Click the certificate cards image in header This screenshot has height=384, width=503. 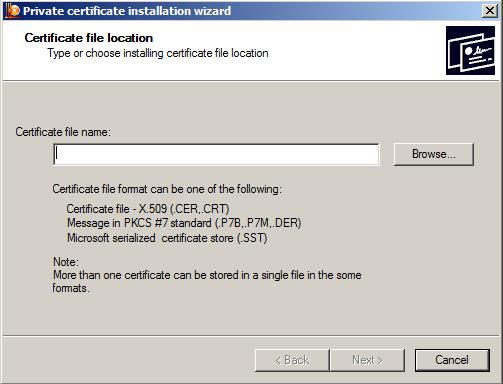coord(470,50)
